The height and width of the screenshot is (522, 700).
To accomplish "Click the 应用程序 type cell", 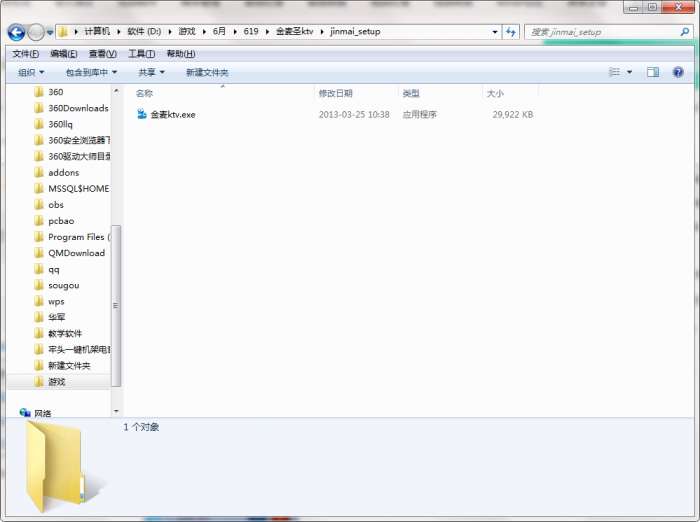I will click(x=420, y=114).
